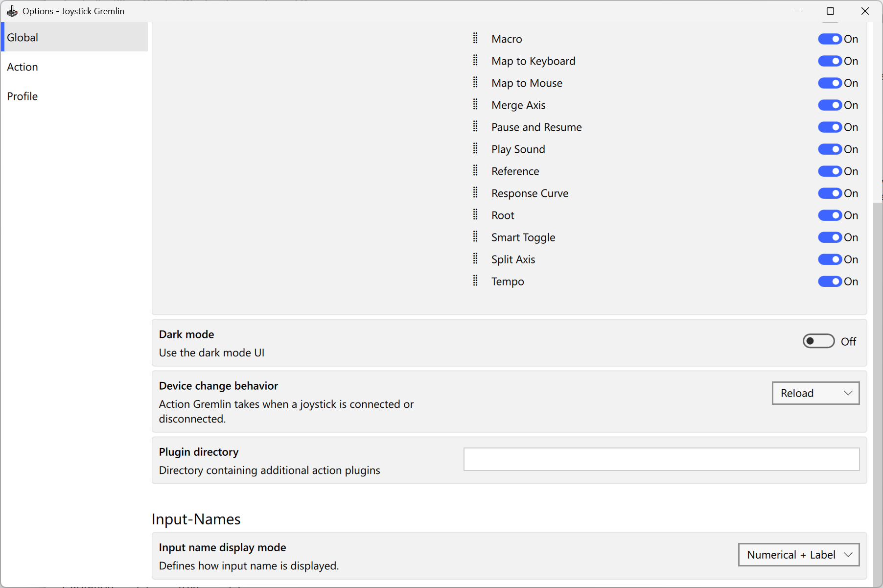Select the Global options section
The width and height of the screenshot is (883, 588).
pyautogui.click(x=23, y=38)
